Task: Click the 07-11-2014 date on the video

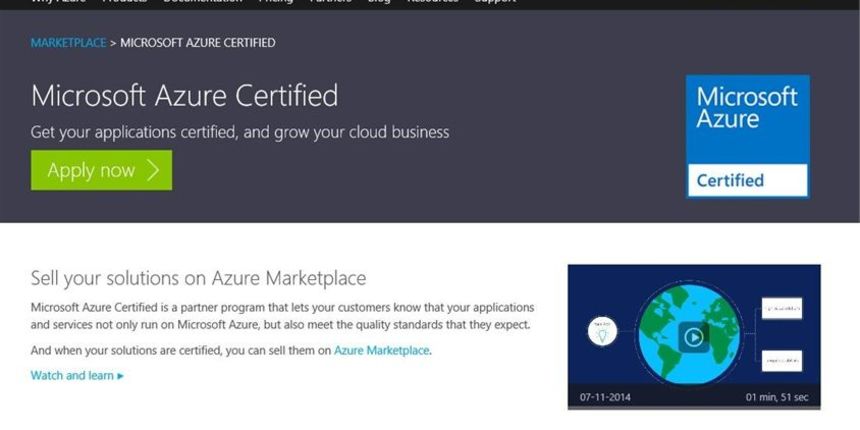Action: [606, 397]
